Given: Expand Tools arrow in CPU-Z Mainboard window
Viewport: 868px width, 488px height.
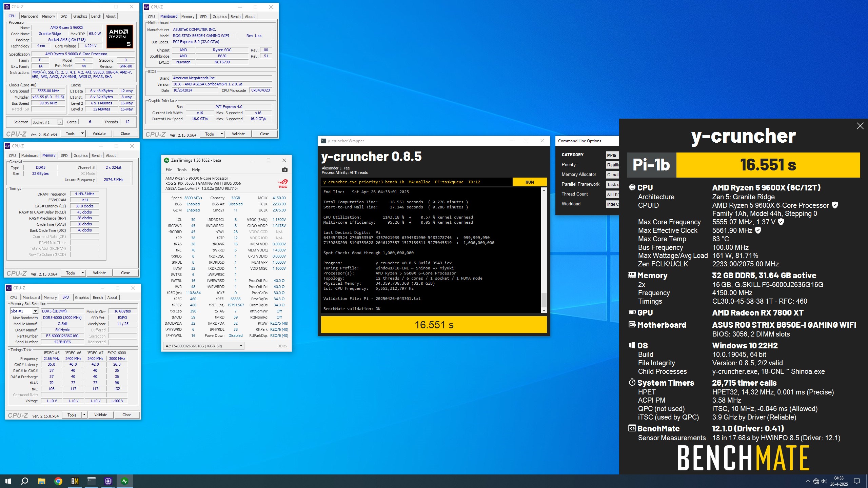Looking at the screenshot, I should point(221,134).
